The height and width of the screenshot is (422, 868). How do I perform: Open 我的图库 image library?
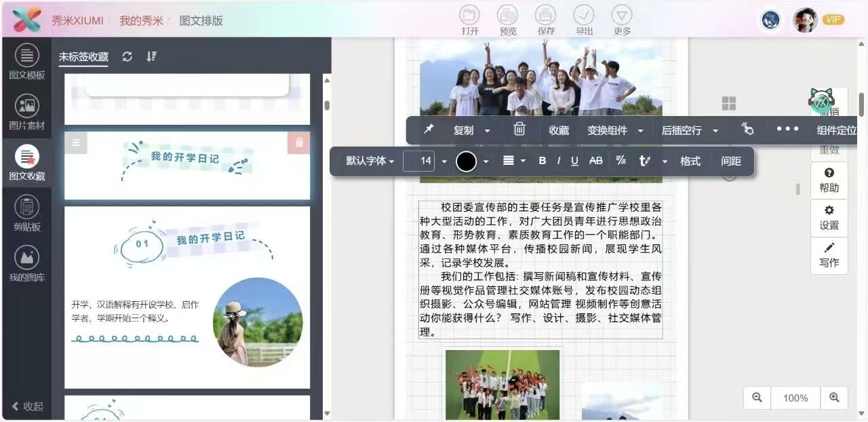[x=26, y=264]
